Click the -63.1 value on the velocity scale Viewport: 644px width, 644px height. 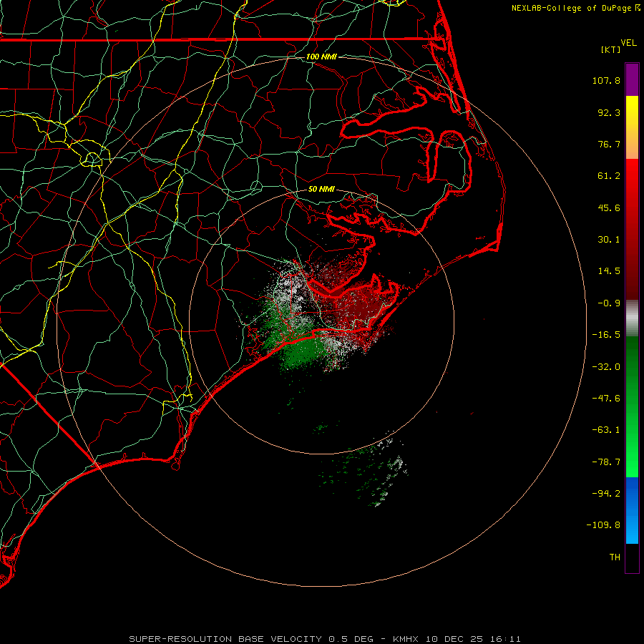[606, 430]
